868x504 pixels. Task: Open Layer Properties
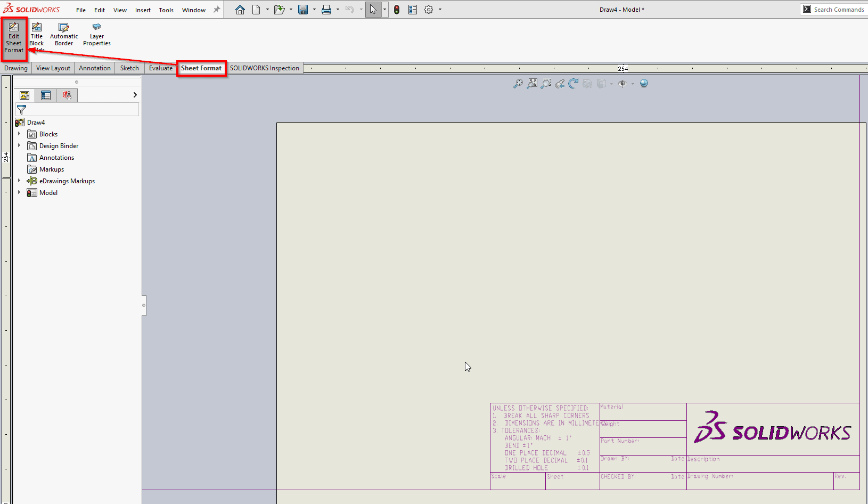click(x=96, y=35)
